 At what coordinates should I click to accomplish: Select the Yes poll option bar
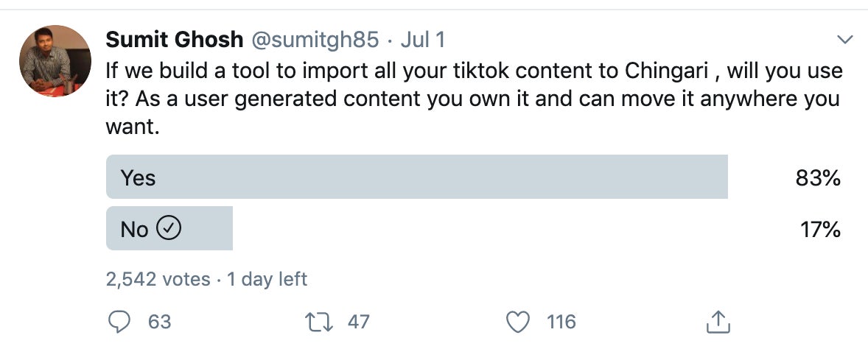point(417,177)
